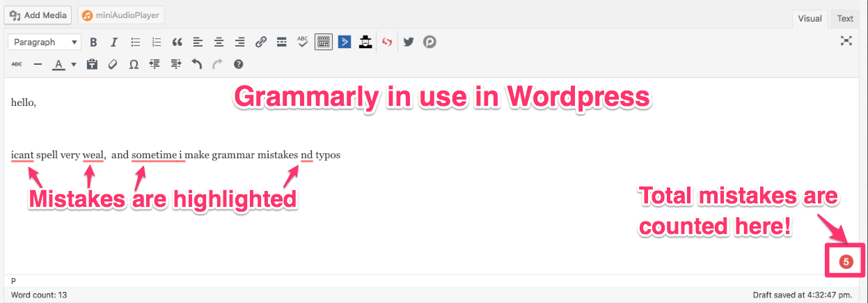Viewport: 868px width, 303px height.
Task: Click the underlined word 'nd'
Action: (307, 155)
